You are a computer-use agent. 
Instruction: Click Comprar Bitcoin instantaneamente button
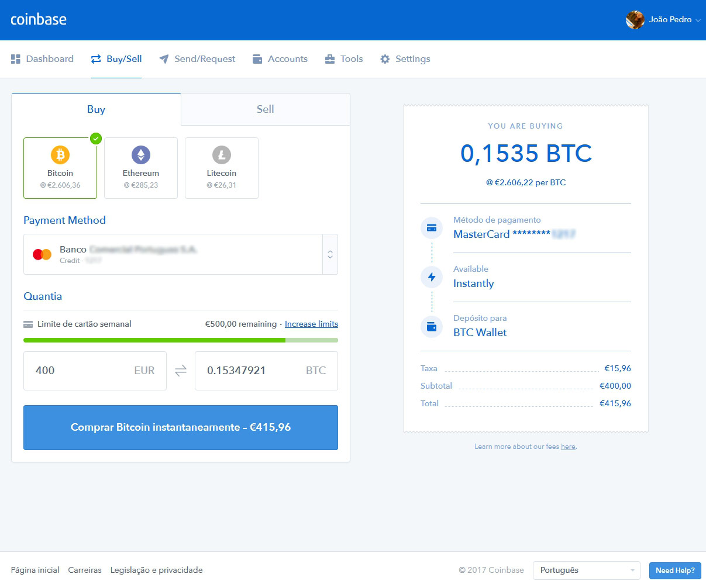point(181,427)
